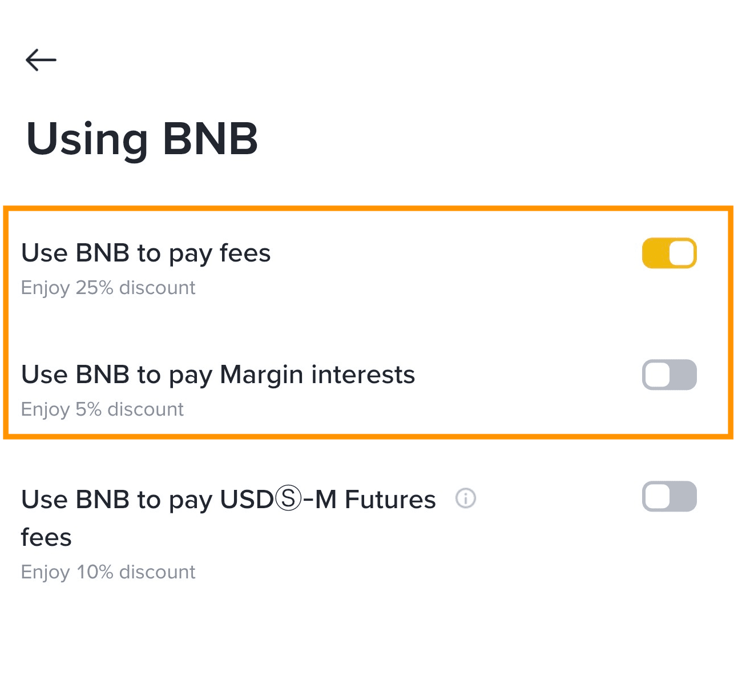Viewport: 746px width, 700px height.
Task: Click the "Using BNB" page title
Action: 142,139
